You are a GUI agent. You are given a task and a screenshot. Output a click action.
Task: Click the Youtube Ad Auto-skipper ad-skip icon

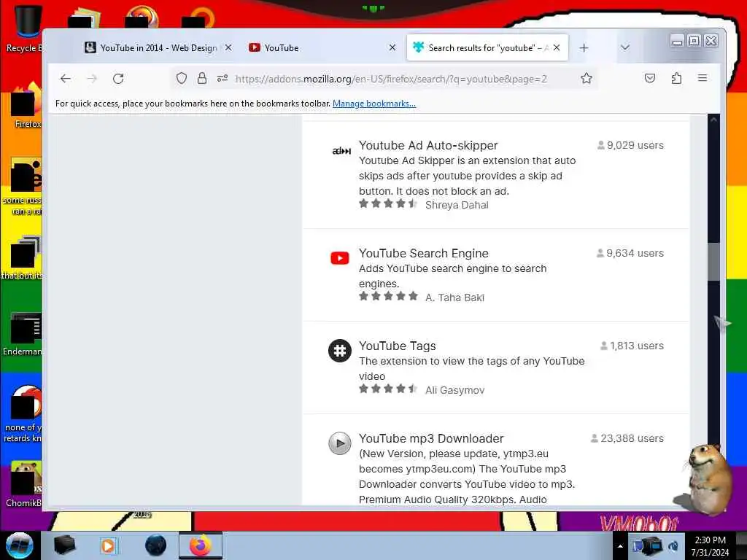pos(341,151)
